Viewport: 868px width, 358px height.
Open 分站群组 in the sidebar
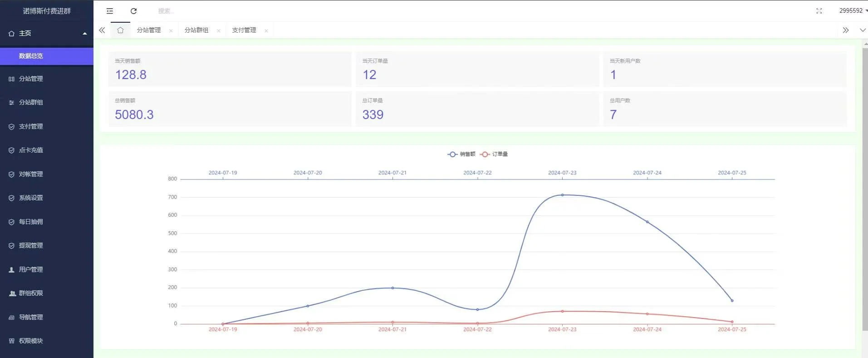coord(47,102)
